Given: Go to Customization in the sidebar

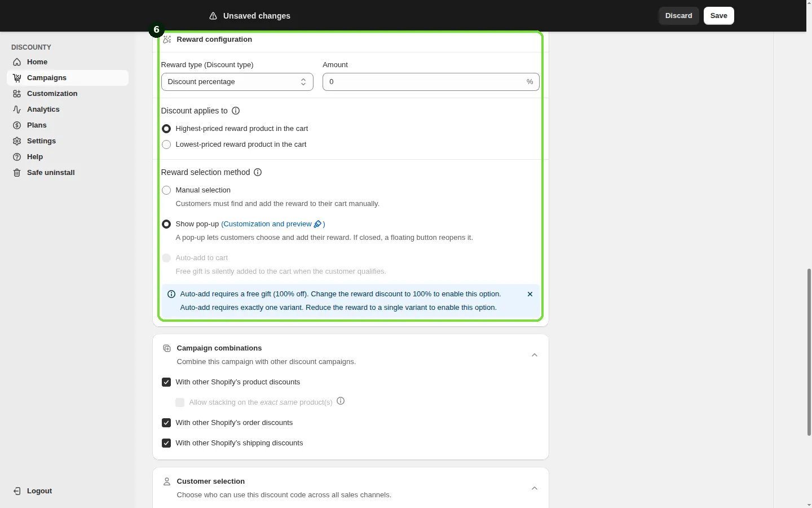Looking at the screenshot, I should [x=68, y=94].
